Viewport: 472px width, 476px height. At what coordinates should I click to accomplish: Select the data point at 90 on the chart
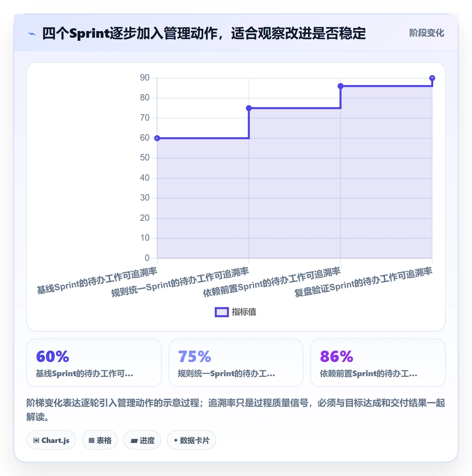click(432, 78)
